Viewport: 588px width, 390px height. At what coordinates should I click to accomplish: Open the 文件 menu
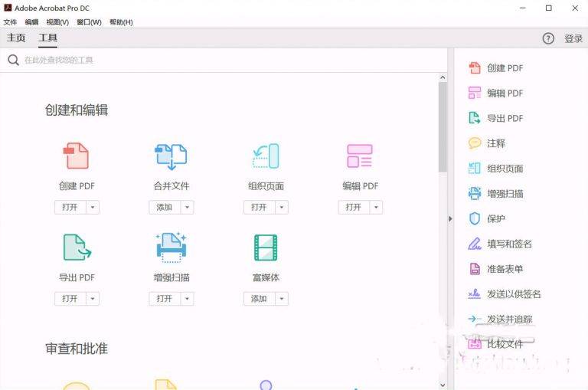[10, 22]
